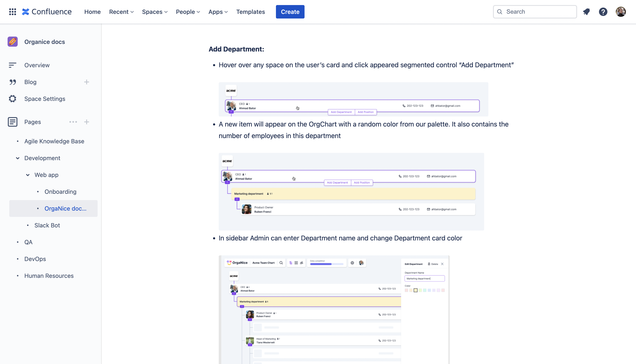Open the Slack Bot page

(47, 225)
